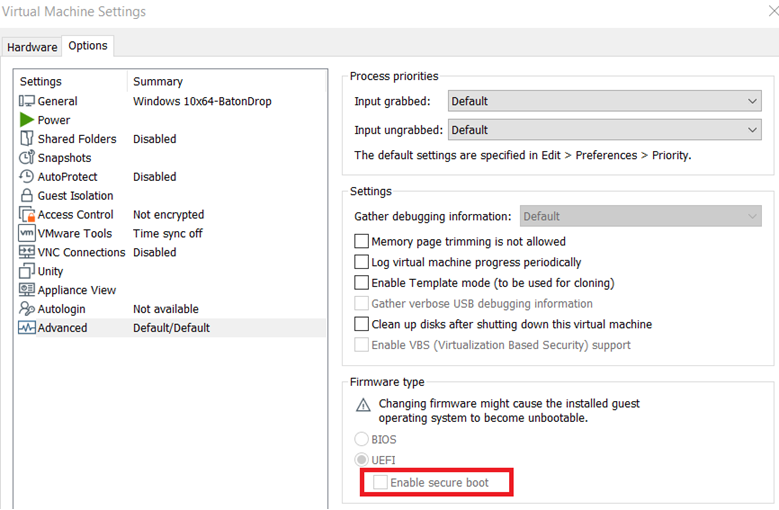Select Snapshots in settings list
This screenshot has height=510, width=779.
(170, 157)
